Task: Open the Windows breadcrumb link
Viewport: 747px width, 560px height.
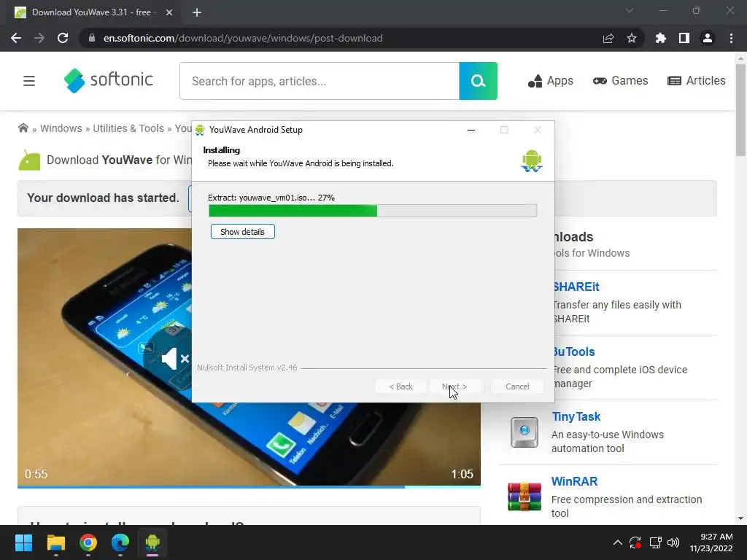Action: 61,128
